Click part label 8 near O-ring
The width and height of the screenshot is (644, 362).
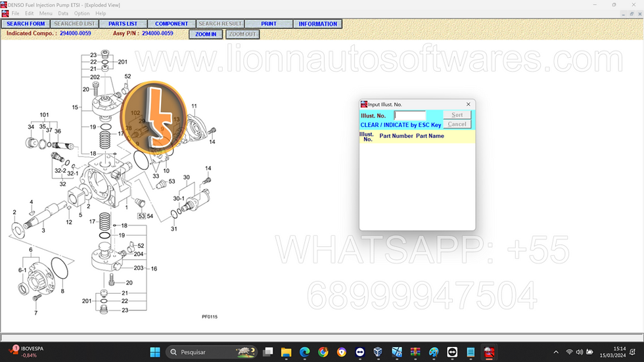click(62, 291)
